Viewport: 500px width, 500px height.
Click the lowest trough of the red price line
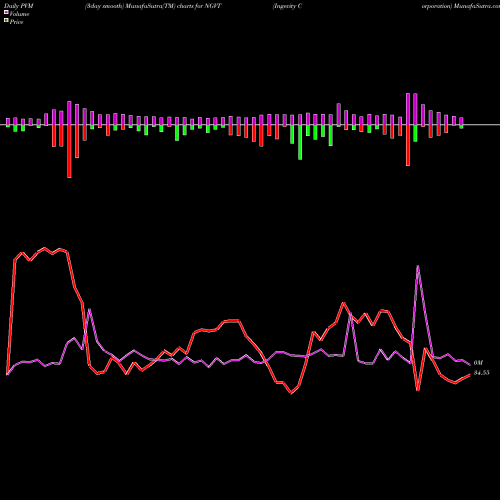(291, 393)
